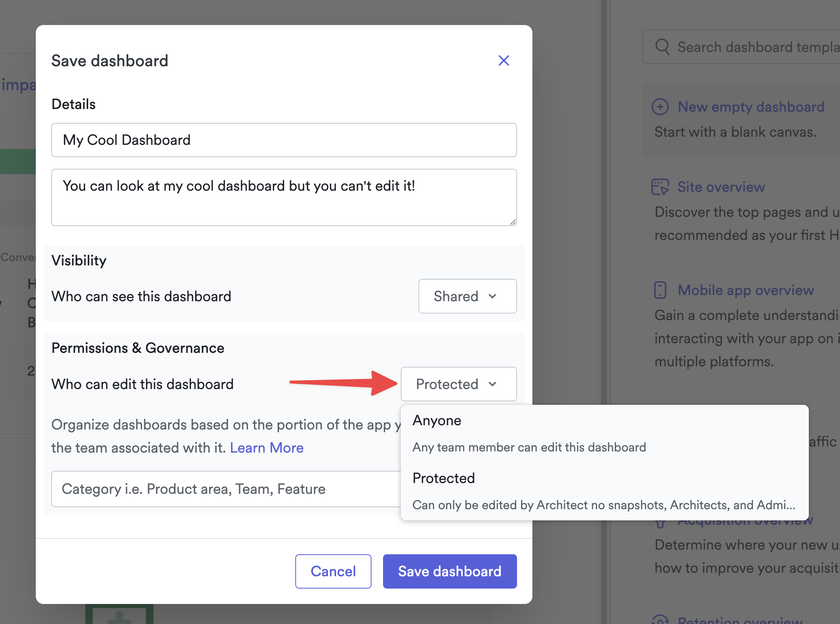Close the Save dashboard dialog with X

click(504, 60)
